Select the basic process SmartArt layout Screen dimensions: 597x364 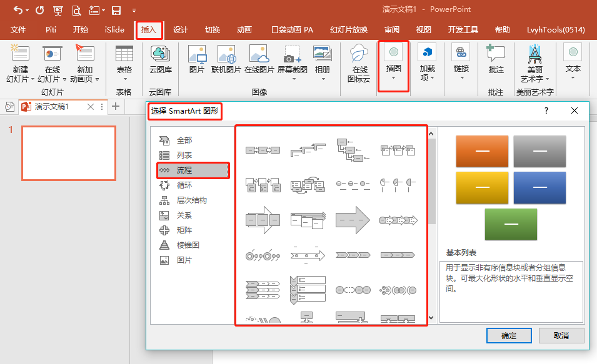point(263,150)
